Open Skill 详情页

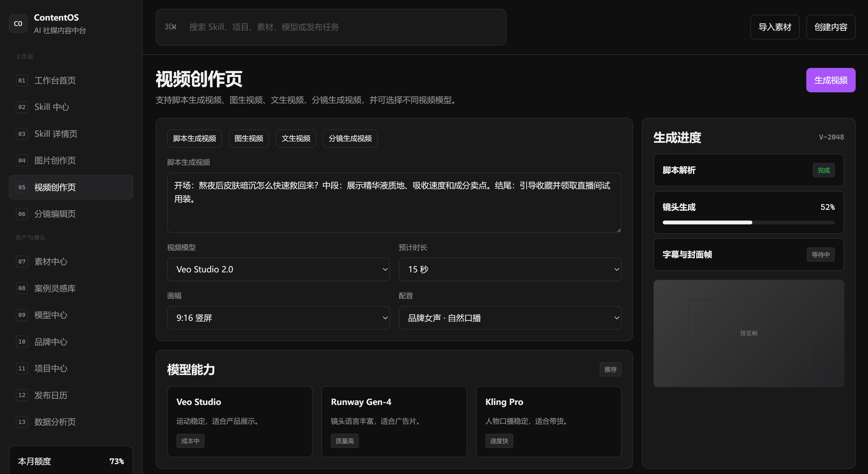[71, 134]
